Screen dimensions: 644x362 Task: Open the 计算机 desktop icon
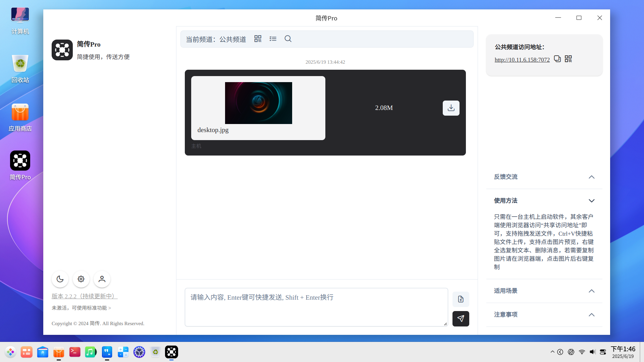pos(20,21)
